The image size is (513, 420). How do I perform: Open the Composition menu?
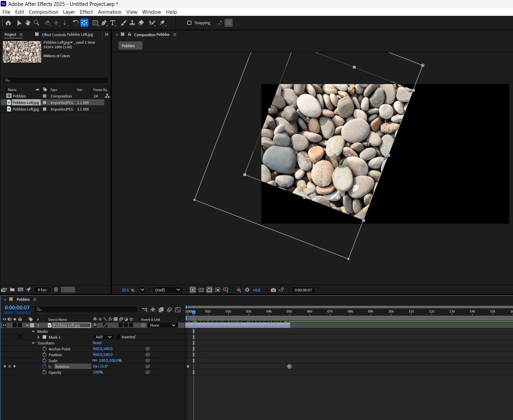click(x=43, y=12)
